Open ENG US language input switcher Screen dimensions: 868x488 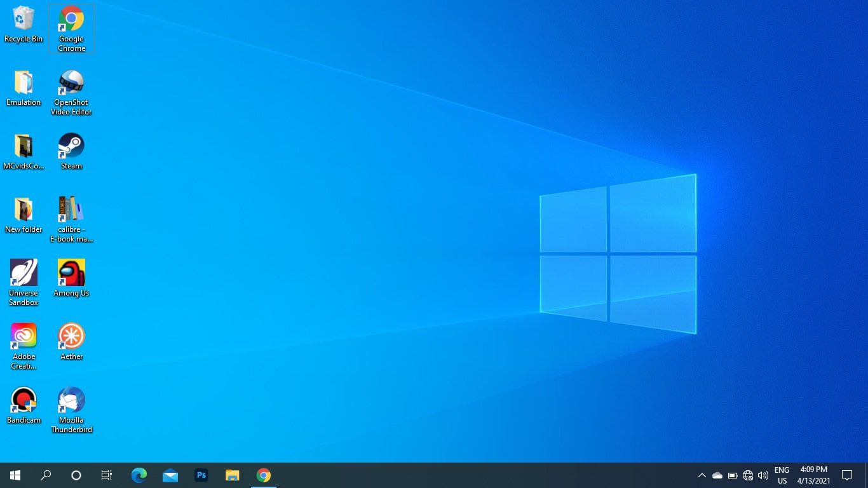(x=782, y=475)
